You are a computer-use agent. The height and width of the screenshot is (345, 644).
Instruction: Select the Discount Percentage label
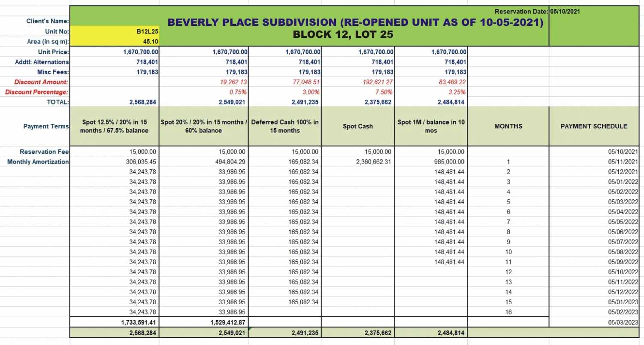pyautogui.click(x=37, y=92)
